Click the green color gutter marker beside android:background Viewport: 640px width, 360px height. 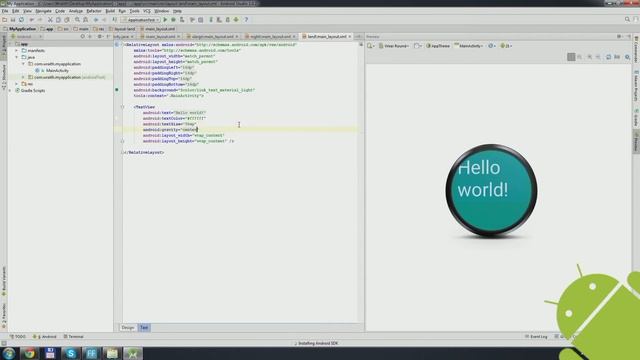117,89
